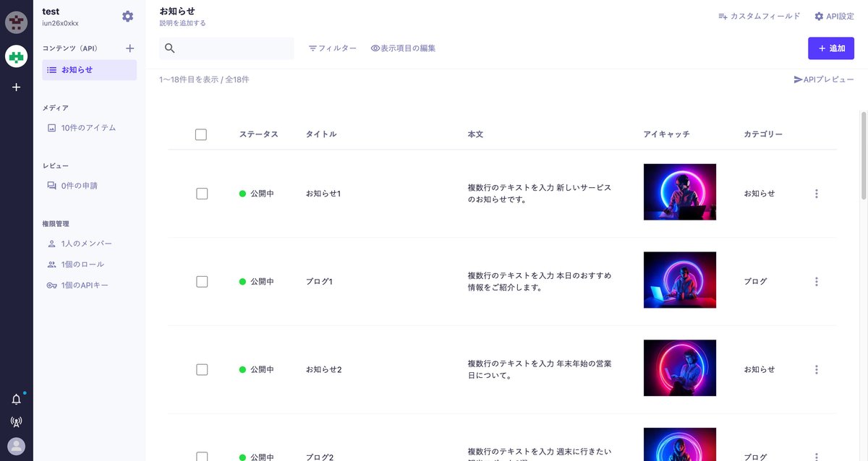
Task: Click the ステータス column header
Action: [x=258, y=134]
